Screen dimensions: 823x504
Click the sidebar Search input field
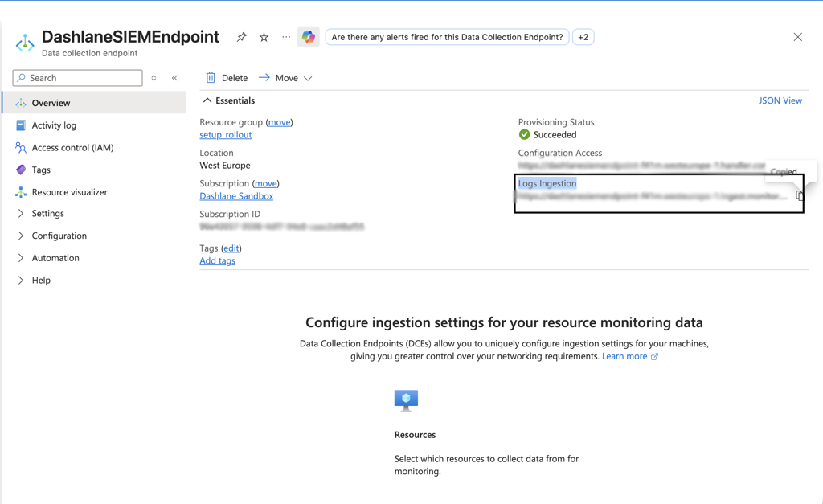(78, 78)
